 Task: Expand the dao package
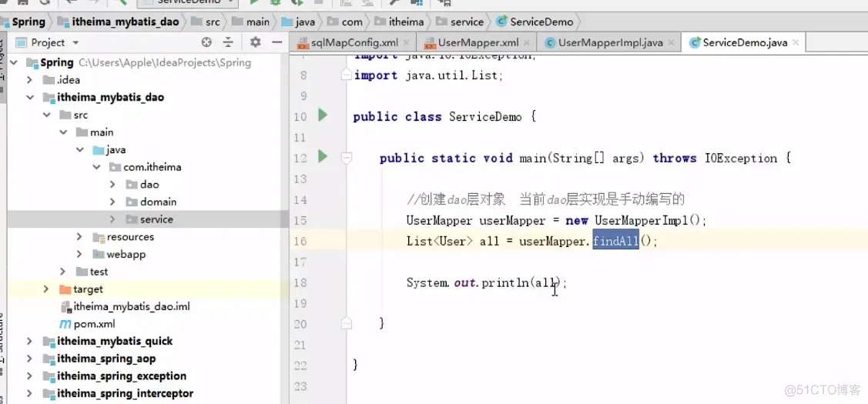pyautogui.click(x=112, y=184)
